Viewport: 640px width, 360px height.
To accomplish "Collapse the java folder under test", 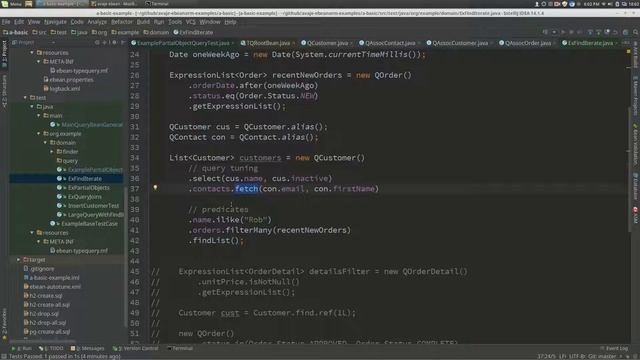I will pos(32,107).
